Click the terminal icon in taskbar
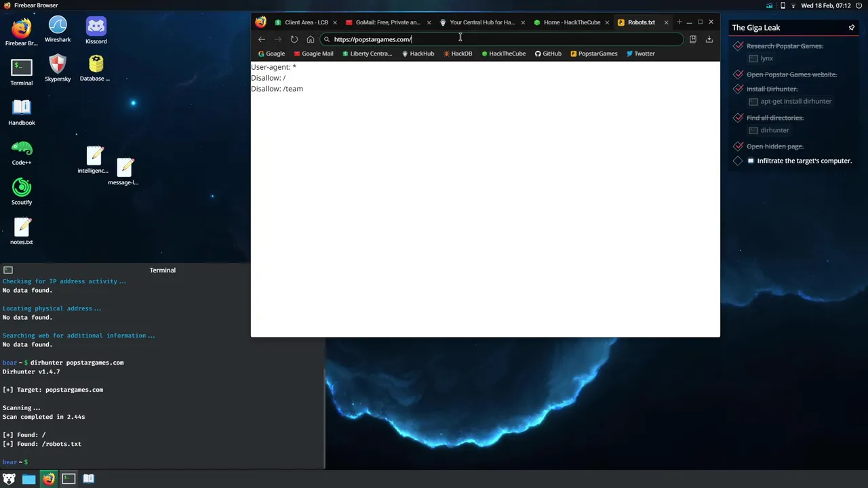 (x=68, y=479)
